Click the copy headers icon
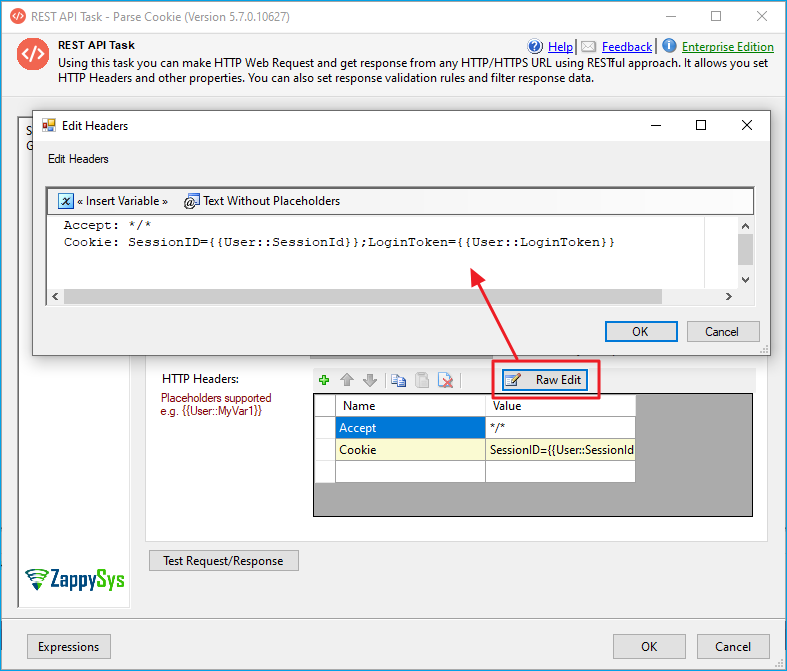 pos(398,380)
